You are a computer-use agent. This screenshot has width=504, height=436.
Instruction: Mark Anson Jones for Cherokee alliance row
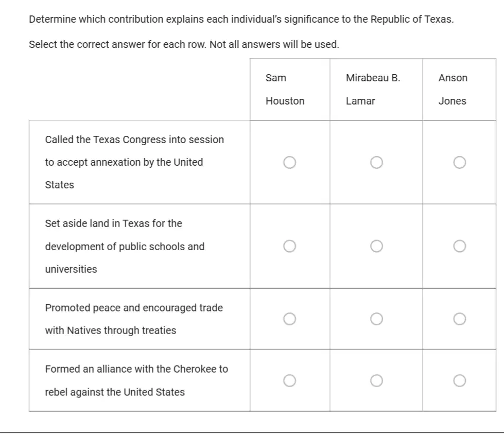point(460,380)
